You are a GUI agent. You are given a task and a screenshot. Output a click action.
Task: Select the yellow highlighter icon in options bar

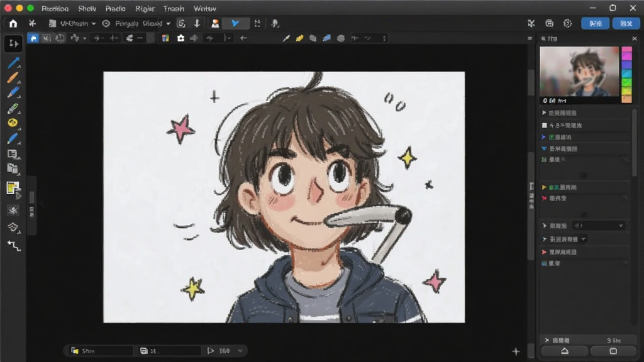[x=299, y=38]
